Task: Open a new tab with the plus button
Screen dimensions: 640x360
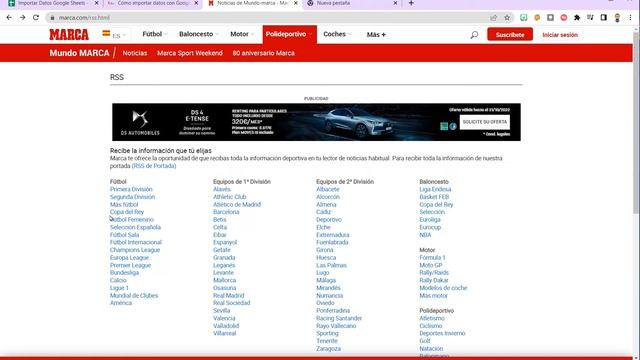Action: [x=411, y=3]
